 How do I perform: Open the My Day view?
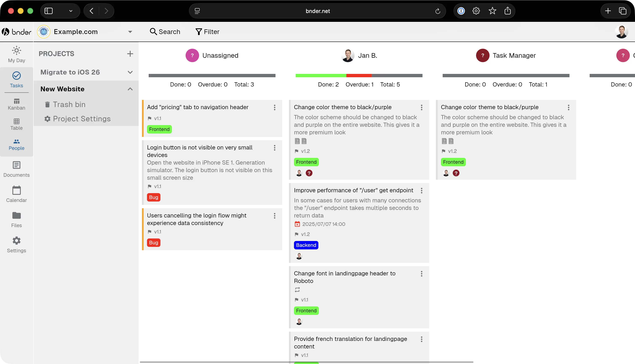16,54
